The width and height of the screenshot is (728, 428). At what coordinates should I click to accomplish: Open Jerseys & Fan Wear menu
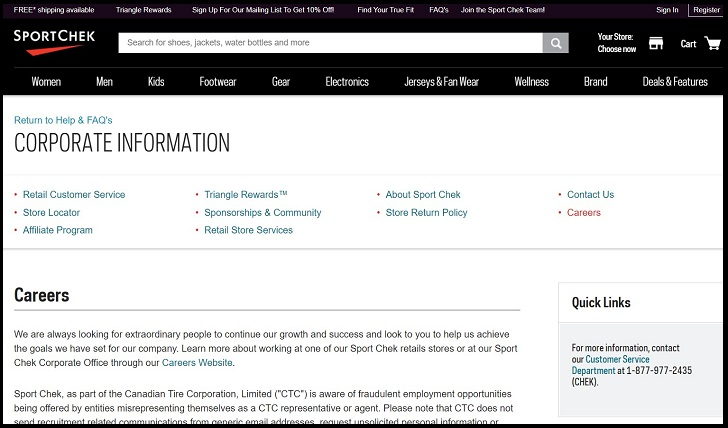(442, 82)
